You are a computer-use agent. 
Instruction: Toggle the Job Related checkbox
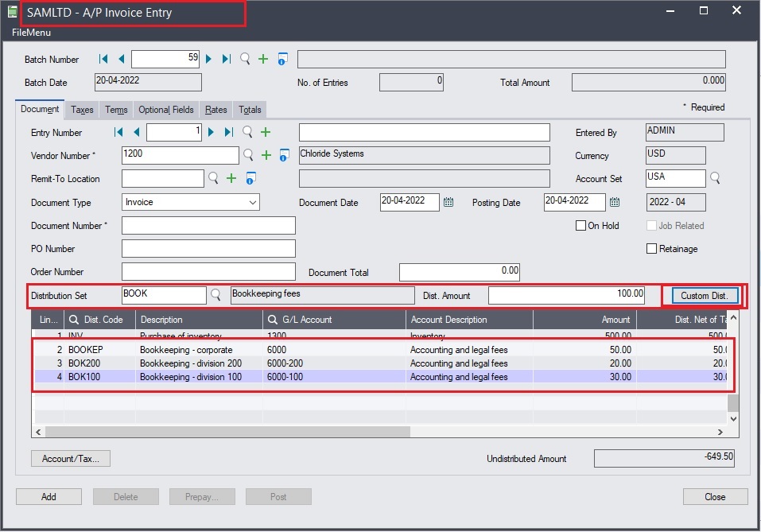(651, 225)
